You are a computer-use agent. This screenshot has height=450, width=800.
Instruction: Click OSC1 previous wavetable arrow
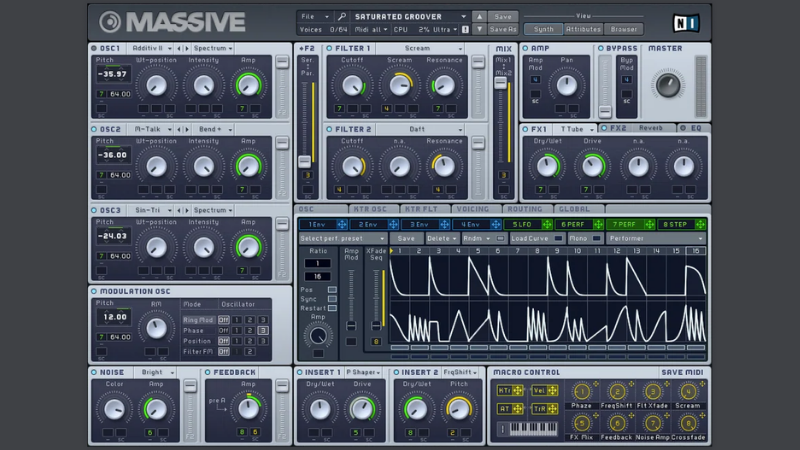click(179, 48)
